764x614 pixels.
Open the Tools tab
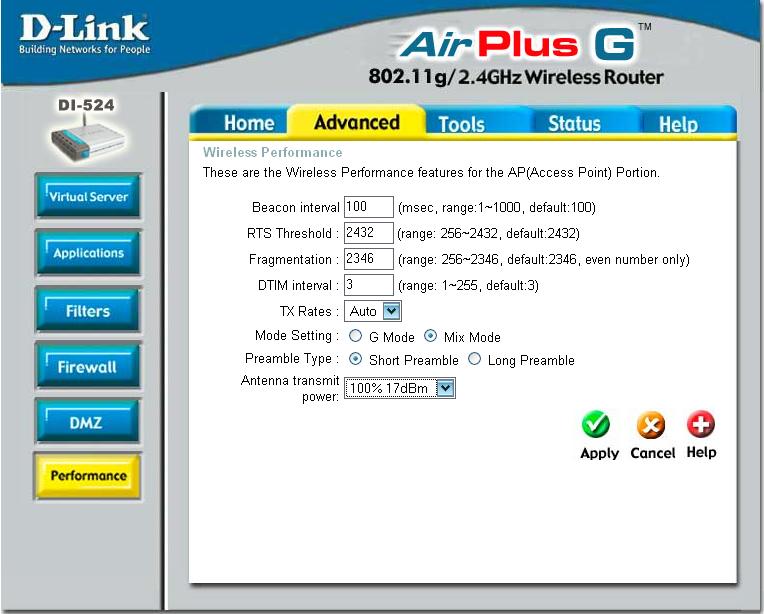click(x=461, y=124)
